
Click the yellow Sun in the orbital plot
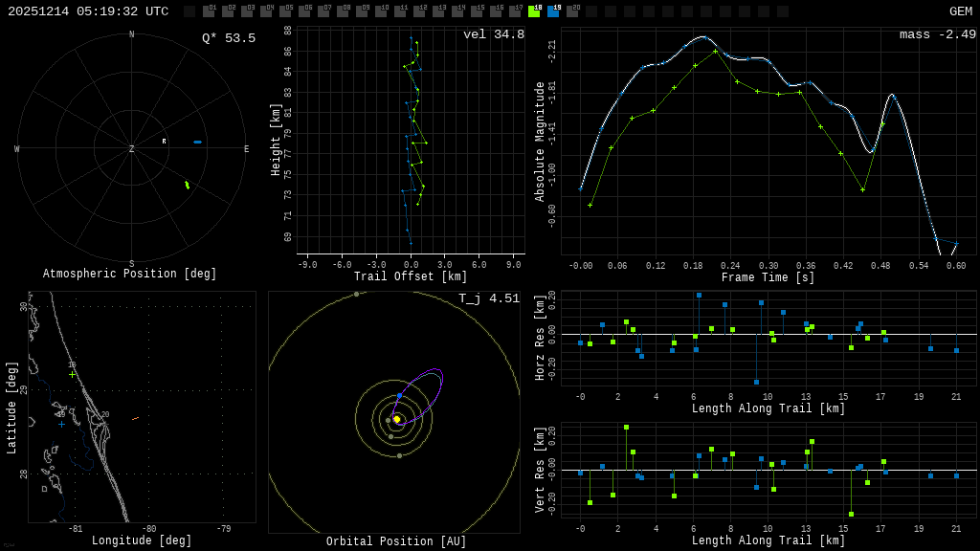coord(396,419)
